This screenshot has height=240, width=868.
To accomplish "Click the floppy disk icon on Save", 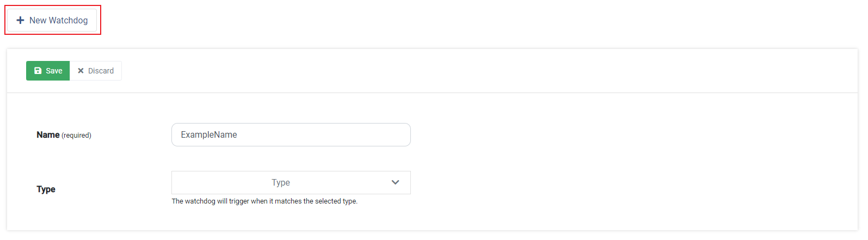I will [38, 71].
